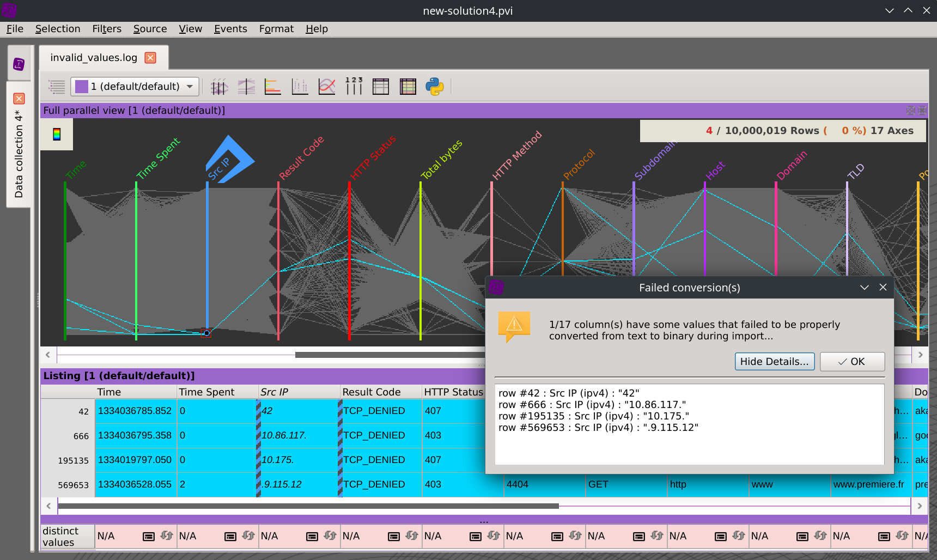Click the 123 distinct values toolbar icon
The width and height of the screenshot is (937, 560).
354,87
